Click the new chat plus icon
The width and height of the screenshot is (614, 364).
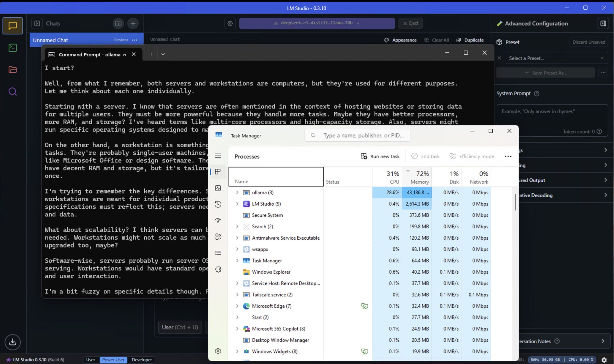pyautogui.click(x=133, y=23)
